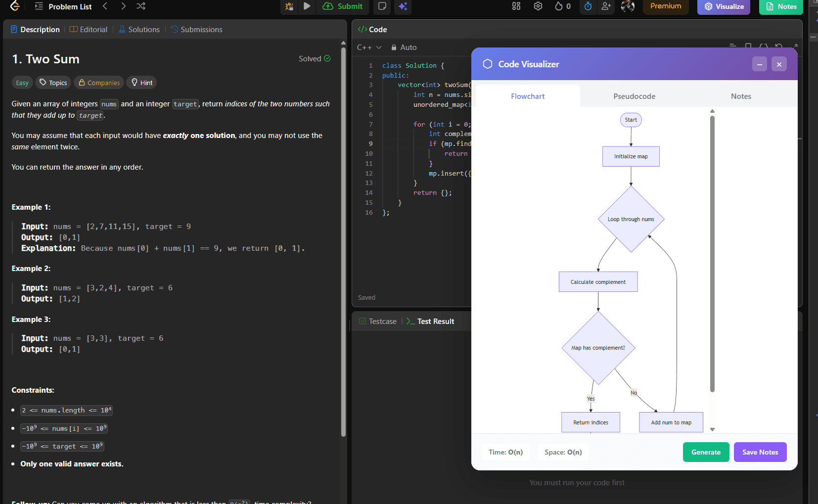Click the flowchart vertical scrollbar
The height and width of the screenshot is (504, 818).
pos(712,252)
